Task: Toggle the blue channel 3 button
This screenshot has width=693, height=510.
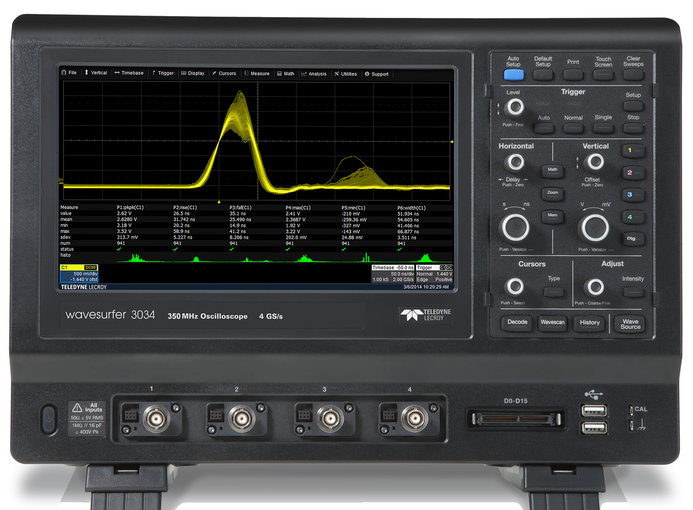Action: (x=633, y=195)
